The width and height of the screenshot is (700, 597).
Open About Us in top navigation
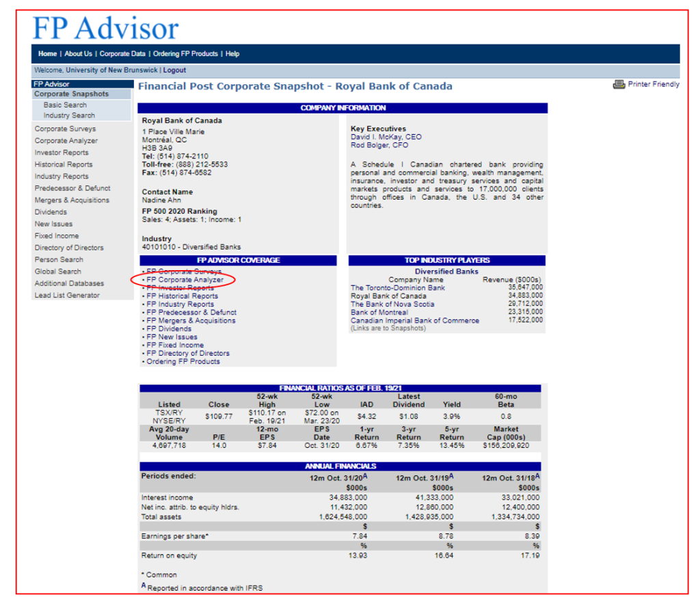(x=79, y=53)
